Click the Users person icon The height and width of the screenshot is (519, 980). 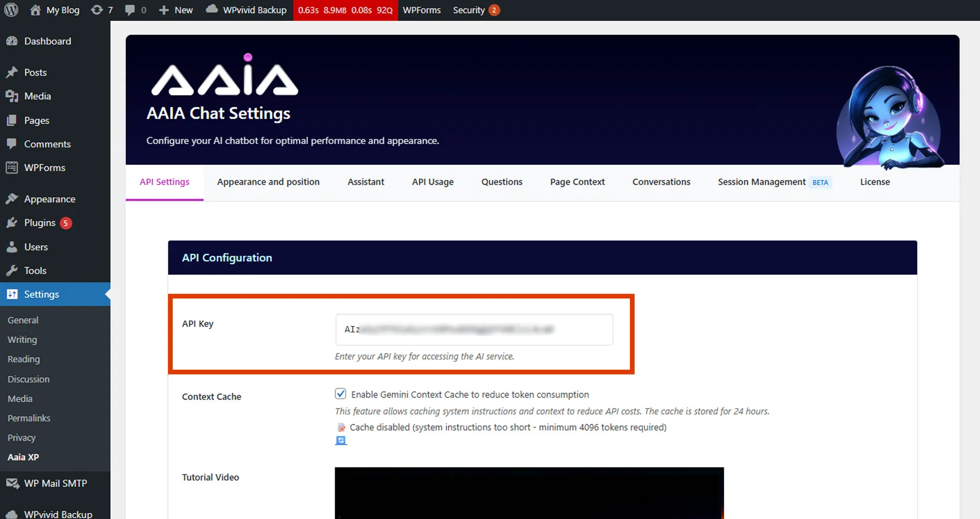click(12, 247)
